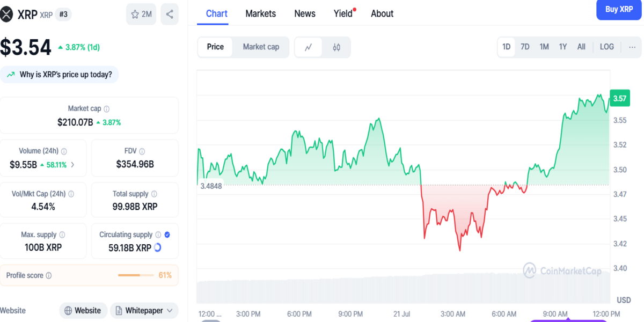Open the chart more options ellipsis
This screenshot has height=322, width=644.
[x=632, y=47]
